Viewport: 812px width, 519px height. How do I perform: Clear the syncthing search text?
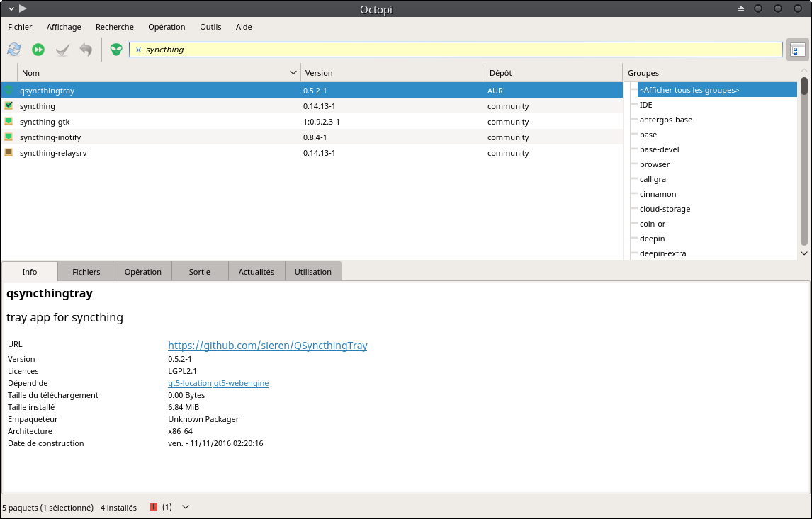138,50
